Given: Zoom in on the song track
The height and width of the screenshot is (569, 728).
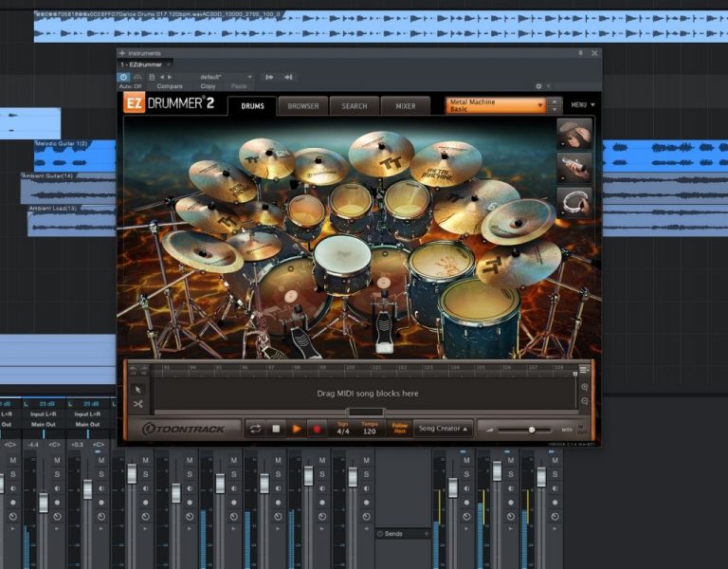Looking at the screenshot, I should 585,387.
